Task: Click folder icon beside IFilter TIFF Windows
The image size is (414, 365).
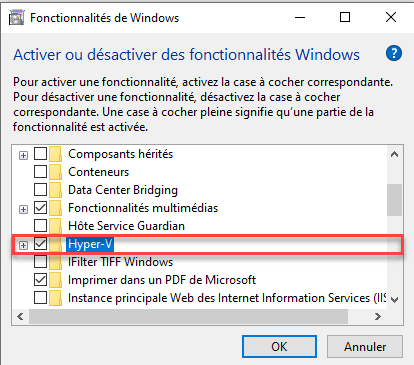Action: coord(55,262)
